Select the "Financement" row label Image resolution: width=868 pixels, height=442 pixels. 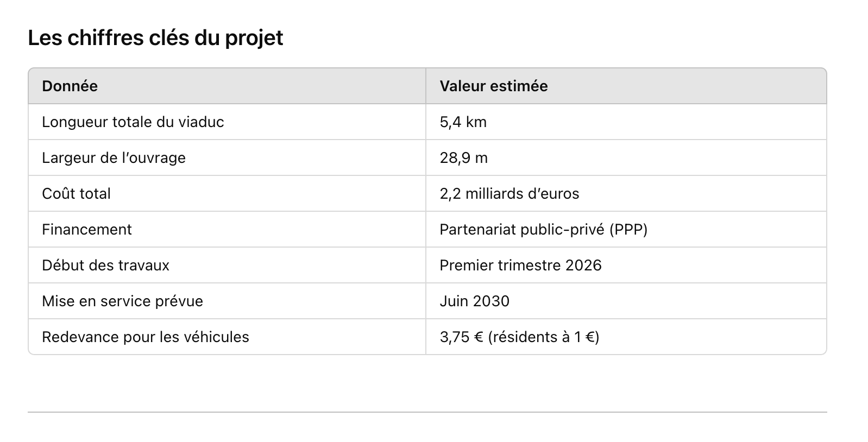86,230
